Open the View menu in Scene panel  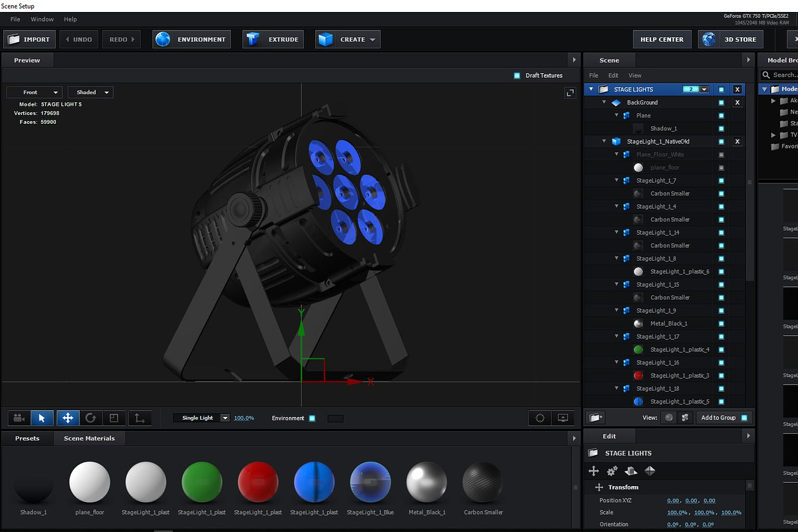pyautogui.click(x=635, y=76)
